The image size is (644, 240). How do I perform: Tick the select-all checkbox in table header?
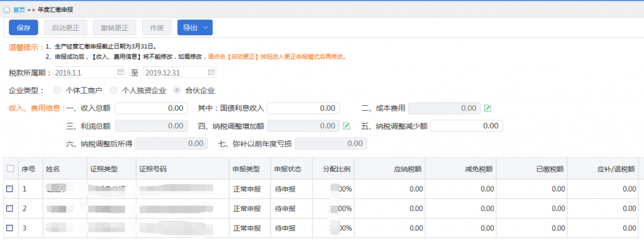click(10, 168)
